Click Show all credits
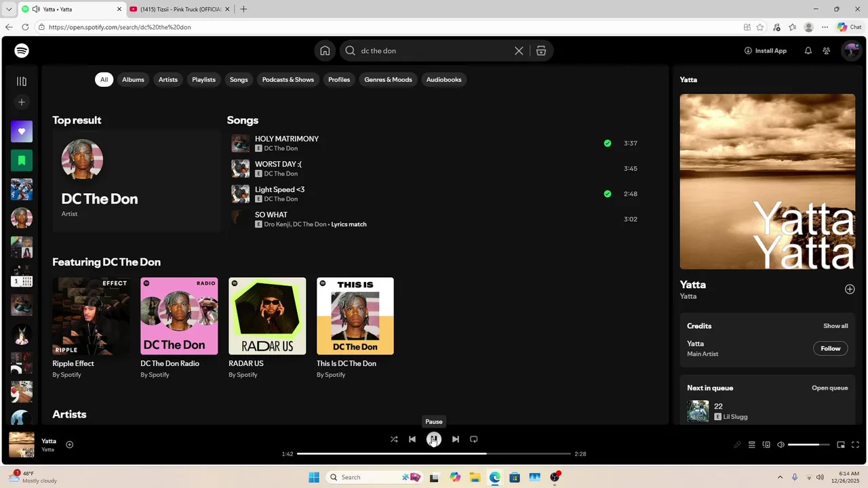868x488 pixels. coord(835,326)
